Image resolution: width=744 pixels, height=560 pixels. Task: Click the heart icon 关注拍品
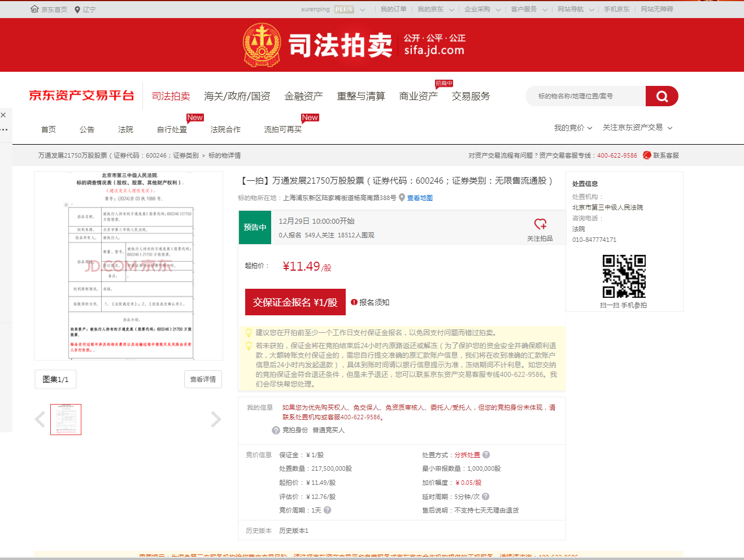click(540, 224)
